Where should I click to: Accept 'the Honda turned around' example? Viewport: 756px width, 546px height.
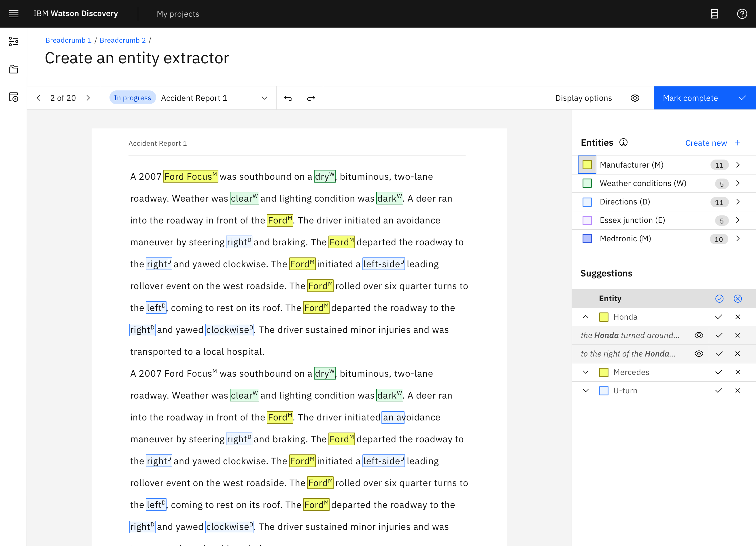(719, 335)
